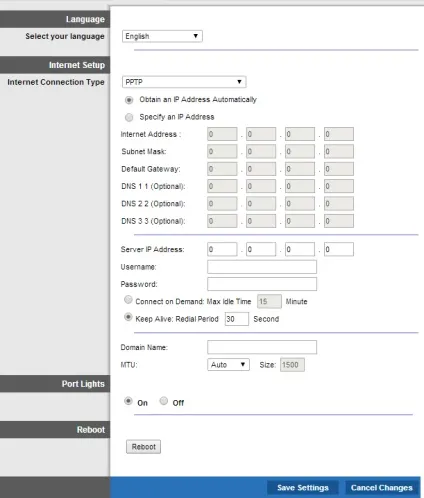
Task: Click third octet of Server IP Address
Action: click(x=300, y=249)
